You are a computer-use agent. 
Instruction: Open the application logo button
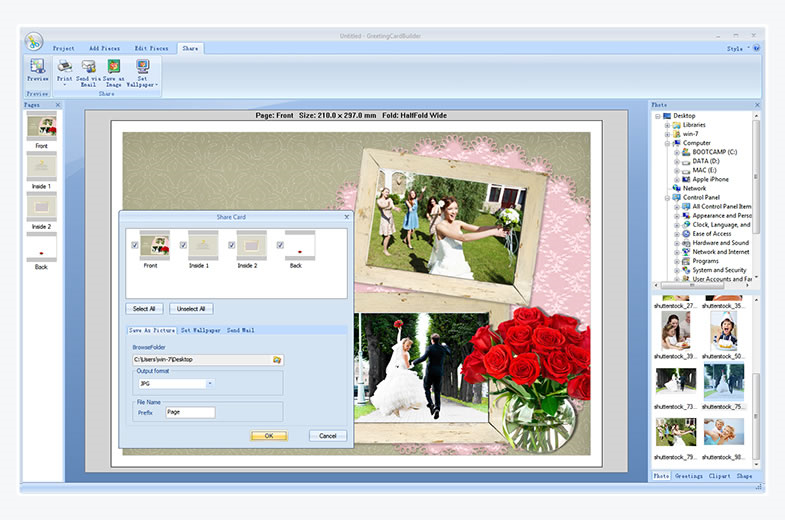(34, 42)
